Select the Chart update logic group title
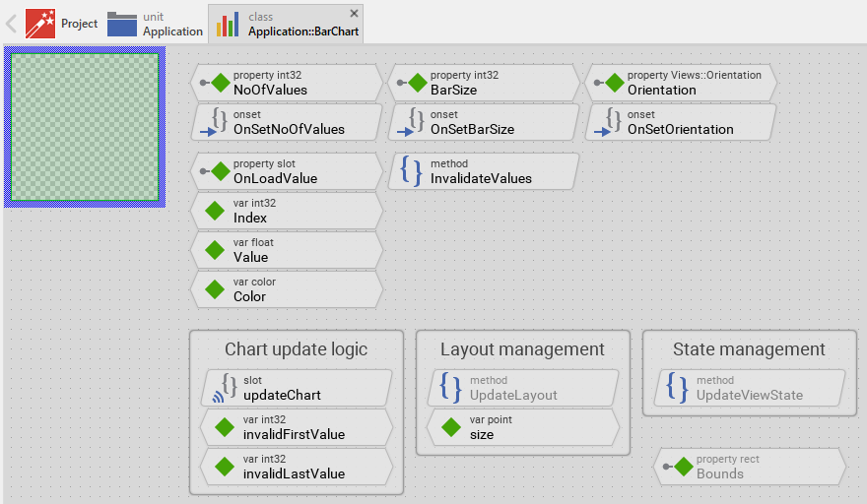The height and width of the screenshot is (504, 867). pos(296,349)
